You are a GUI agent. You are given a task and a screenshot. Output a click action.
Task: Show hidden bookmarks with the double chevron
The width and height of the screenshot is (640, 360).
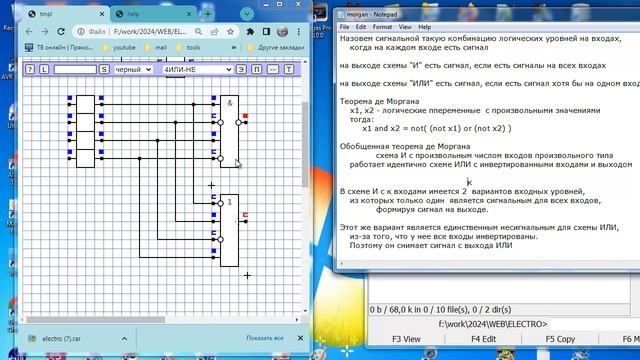coord(234,47)
